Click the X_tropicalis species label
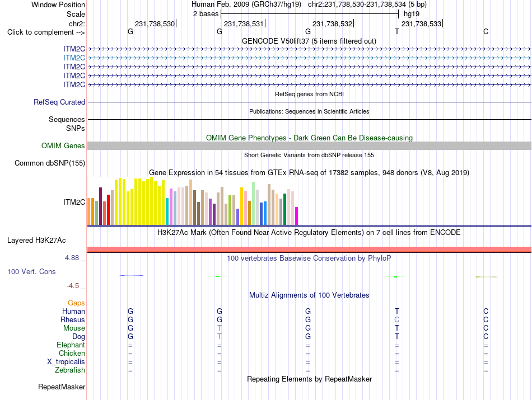532x400 pixels. pyautogui.click(x=66, y=362)
